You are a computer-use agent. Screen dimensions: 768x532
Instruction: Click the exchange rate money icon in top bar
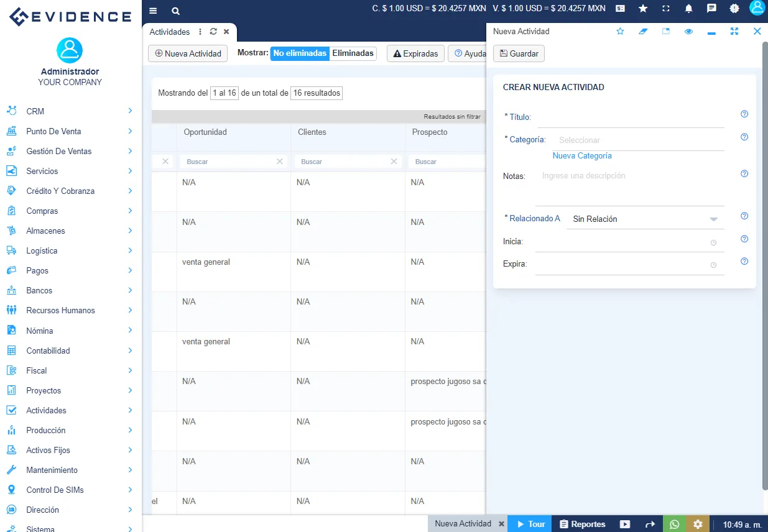[619, 9]
